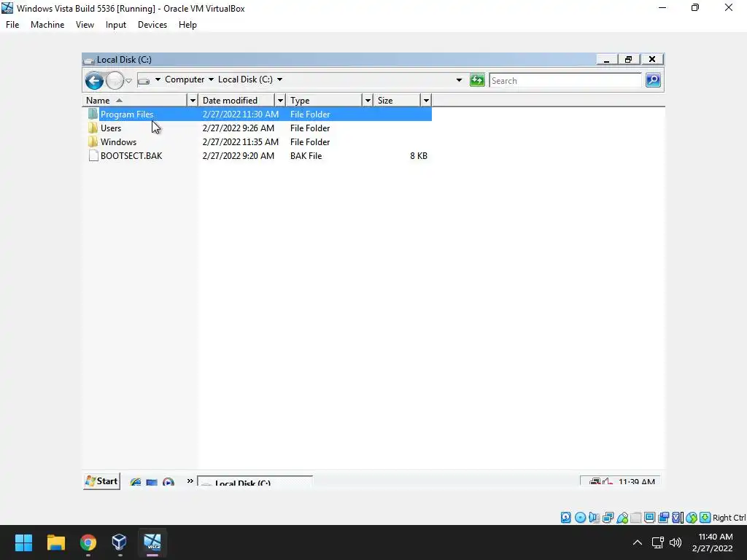Screen dimensions: 747x560
Task: Click the host volume speaker icon
Action: [675, 542]
